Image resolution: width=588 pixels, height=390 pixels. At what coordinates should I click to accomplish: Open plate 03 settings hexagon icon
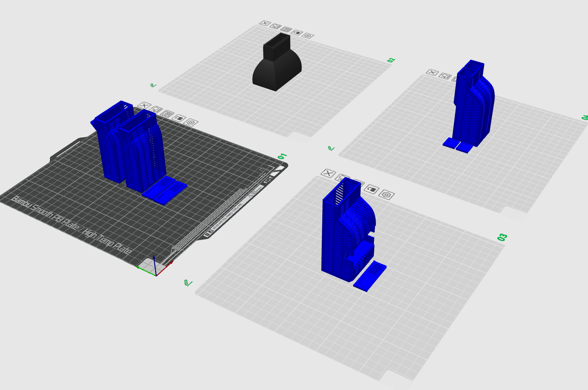[x=387, y=194]
